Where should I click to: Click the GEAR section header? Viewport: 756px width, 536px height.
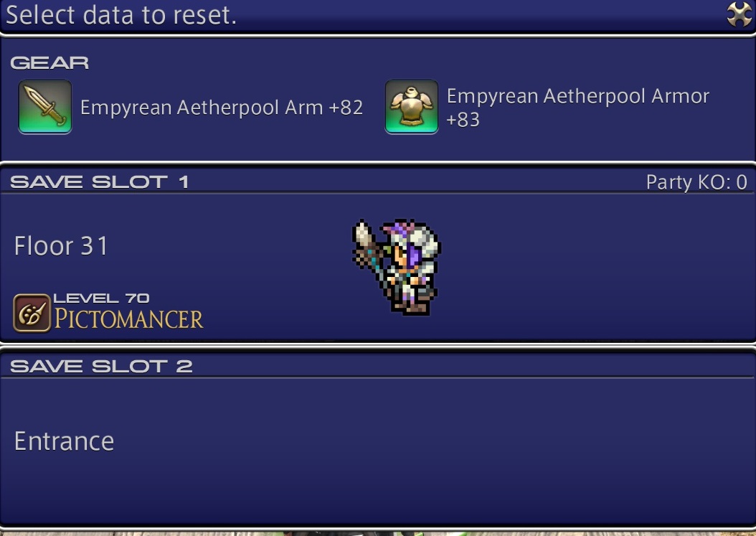point(49,62)
